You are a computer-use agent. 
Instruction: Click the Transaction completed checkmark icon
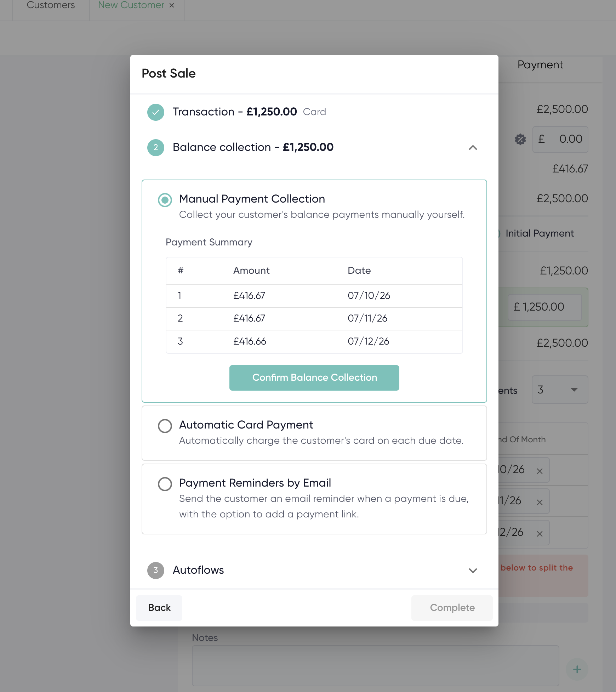156,112
